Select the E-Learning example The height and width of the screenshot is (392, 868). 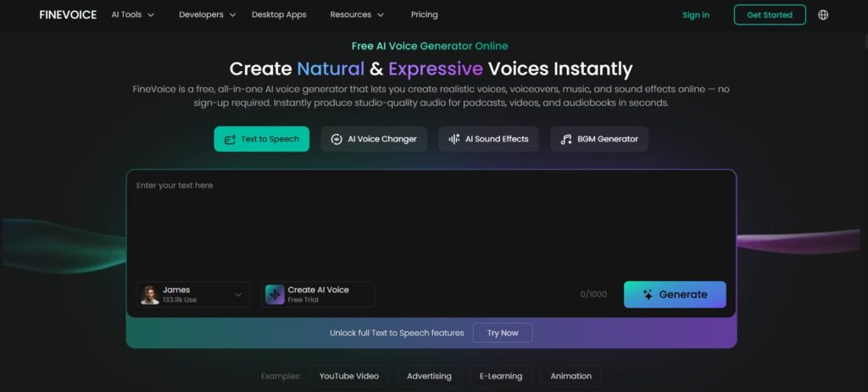[500, 376]
